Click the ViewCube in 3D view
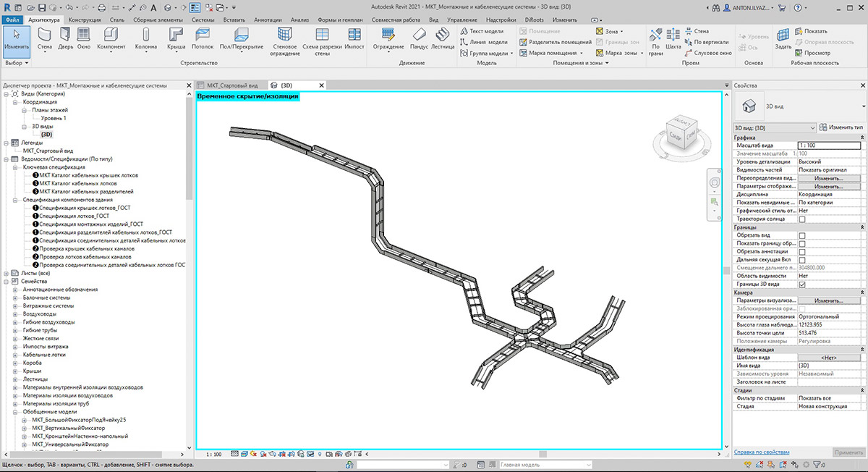Viewport: 868px width, 472px height. pos(679,133)
